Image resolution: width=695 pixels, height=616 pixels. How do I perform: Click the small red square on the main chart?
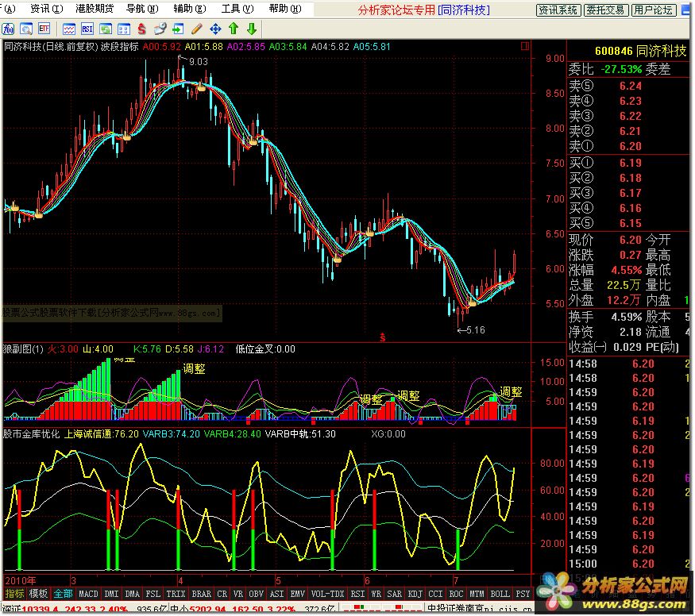(525, 45)
